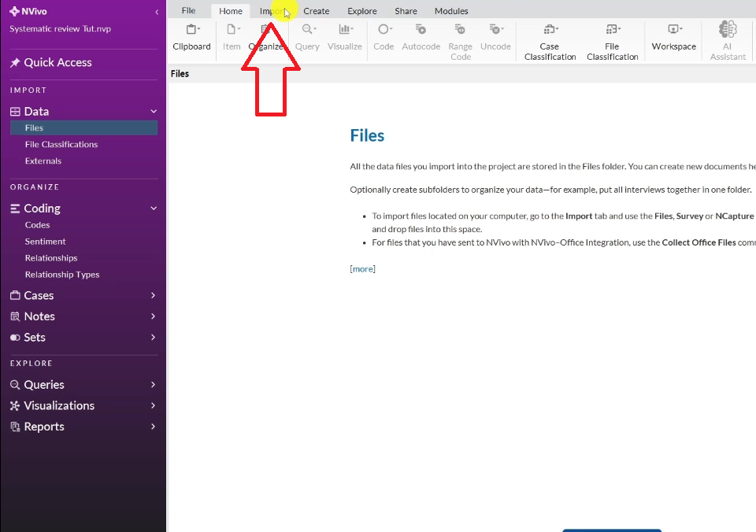Click the Coding section icon
This screenshot has width=756, height=532.
click(16, 209)
